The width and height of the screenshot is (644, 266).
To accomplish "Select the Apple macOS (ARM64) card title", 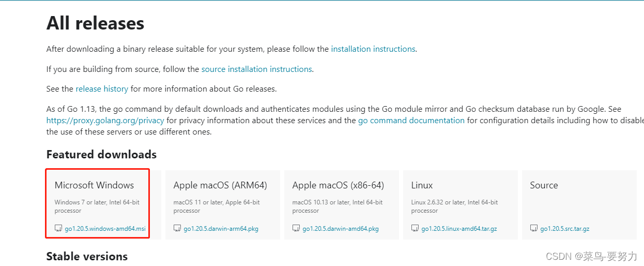I will click(220, 185).
